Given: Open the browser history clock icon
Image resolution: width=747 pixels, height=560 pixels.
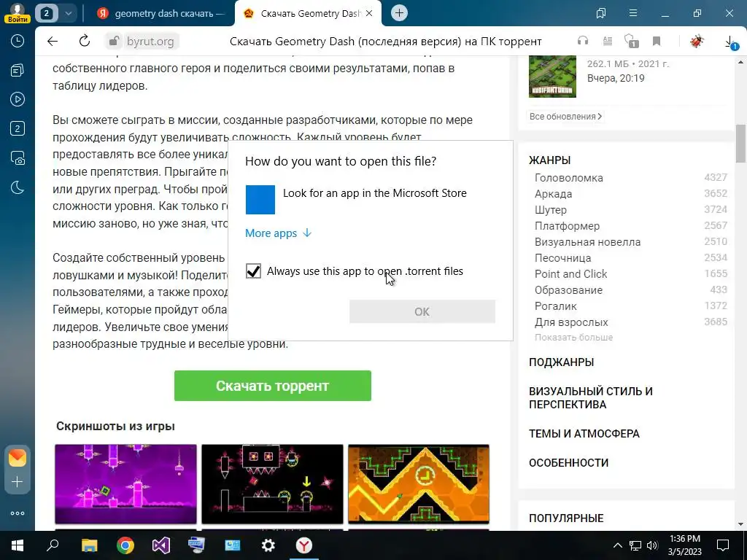Looking at the screenshot, I should click(18, 41).
